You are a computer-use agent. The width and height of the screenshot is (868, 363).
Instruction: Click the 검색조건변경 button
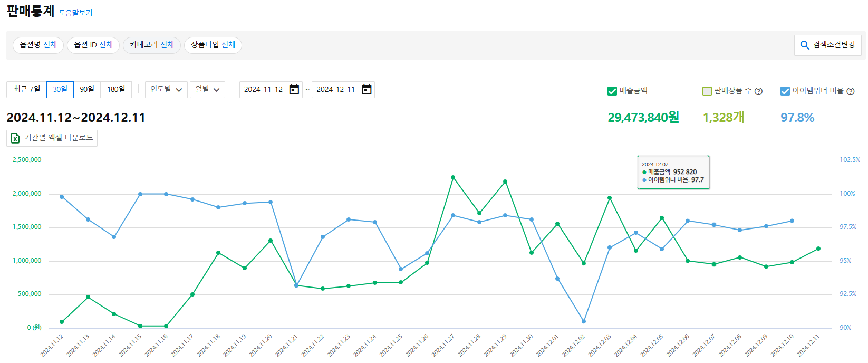[828, 45]
